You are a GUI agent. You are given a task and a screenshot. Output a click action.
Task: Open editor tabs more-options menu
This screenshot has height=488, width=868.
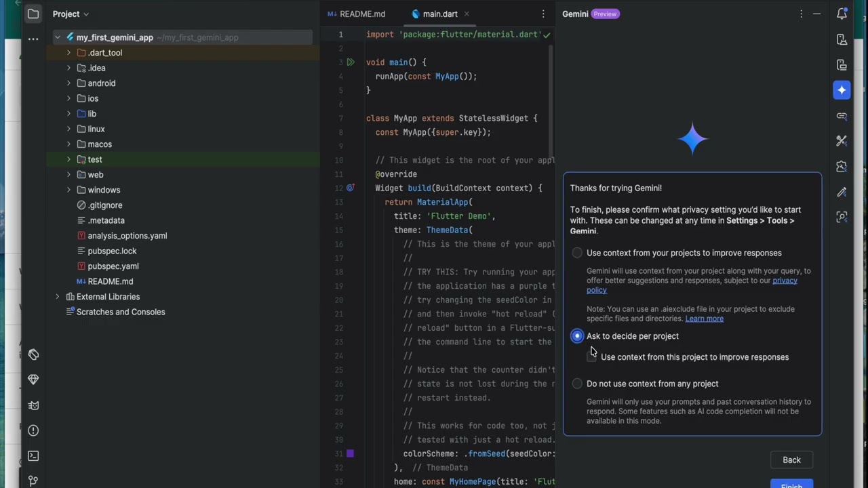pyautogui.click(x=543, y=14)
